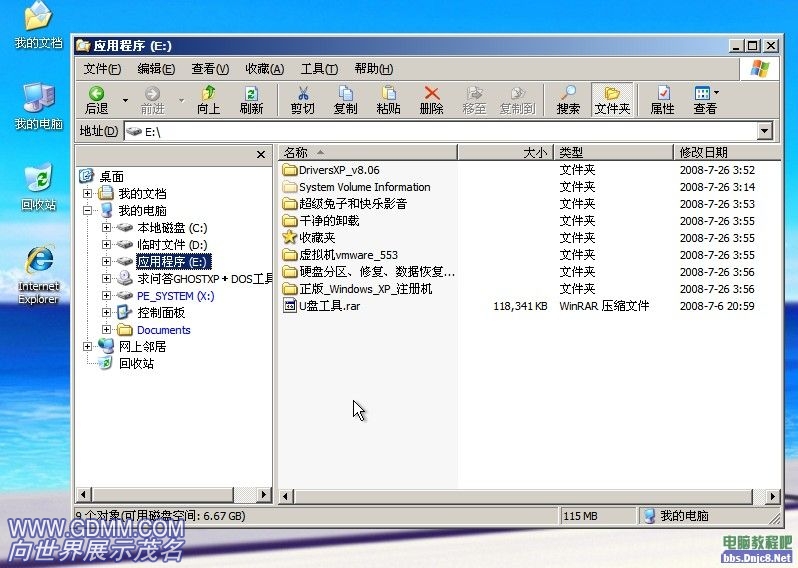
Task: Click the 118,341 KB size cell
Action: (520, 306)
